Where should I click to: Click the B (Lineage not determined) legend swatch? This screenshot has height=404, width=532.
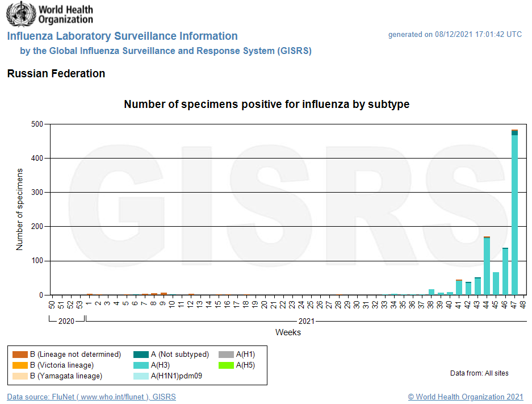[x=20, y=355]
